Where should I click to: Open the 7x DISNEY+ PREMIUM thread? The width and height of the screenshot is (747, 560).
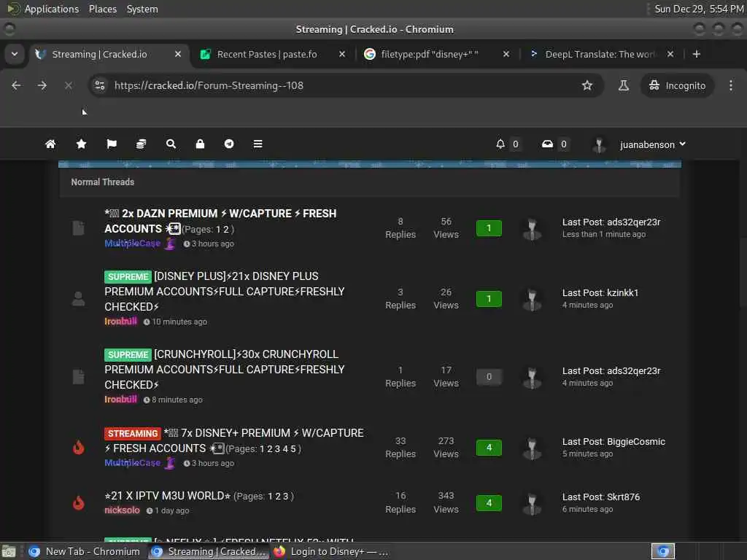pyautogui.click(x=234, y=440)
